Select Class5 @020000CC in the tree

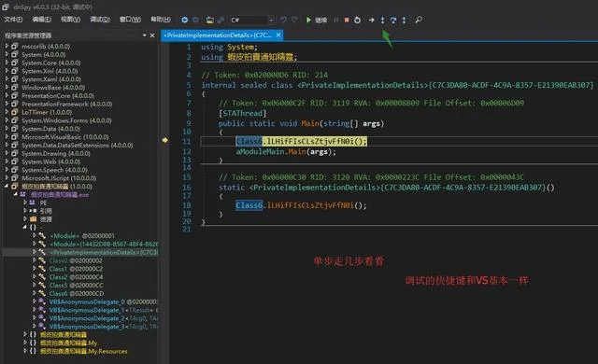76,286
